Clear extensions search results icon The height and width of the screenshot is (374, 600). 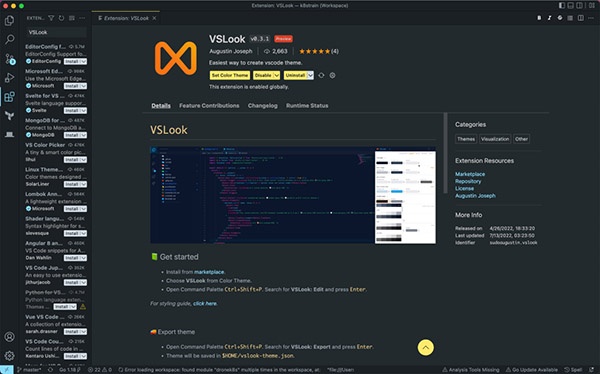point(72,18)
